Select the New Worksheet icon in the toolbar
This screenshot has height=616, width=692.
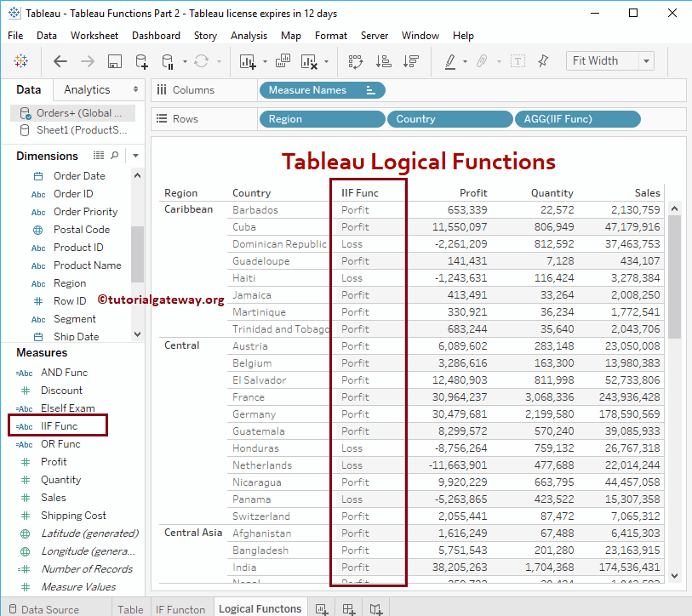coord(248,61)
